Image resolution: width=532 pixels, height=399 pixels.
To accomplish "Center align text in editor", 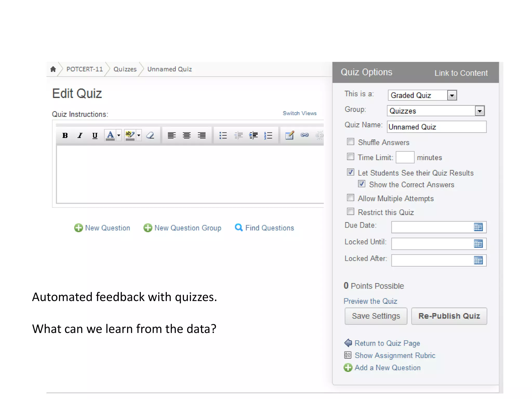I will [187, 135].
